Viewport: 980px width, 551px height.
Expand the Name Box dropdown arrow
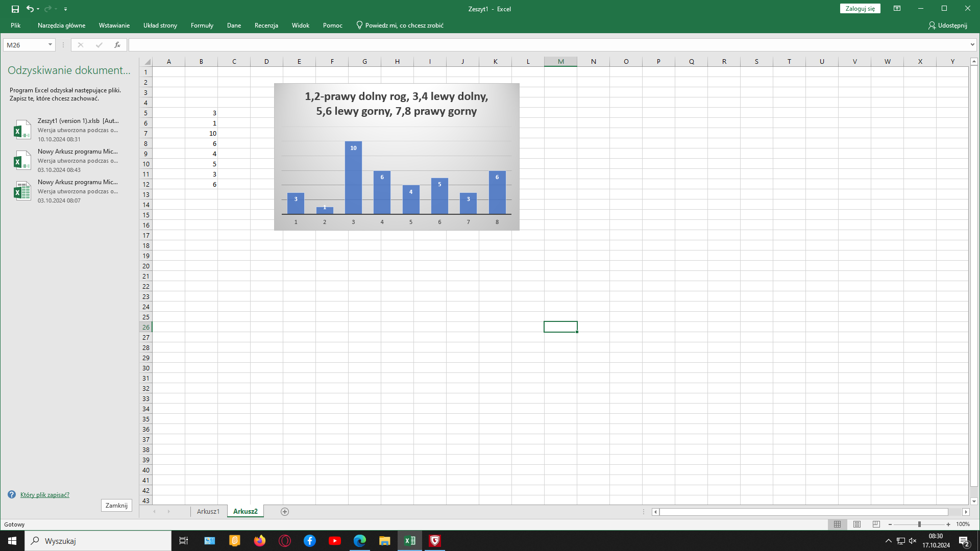(x=50, y=45)
